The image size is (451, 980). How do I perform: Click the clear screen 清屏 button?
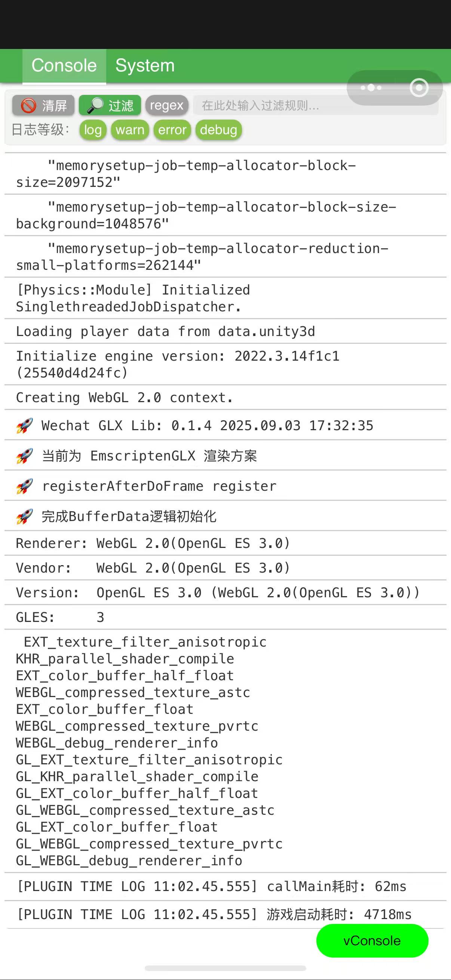pos(43,105)
